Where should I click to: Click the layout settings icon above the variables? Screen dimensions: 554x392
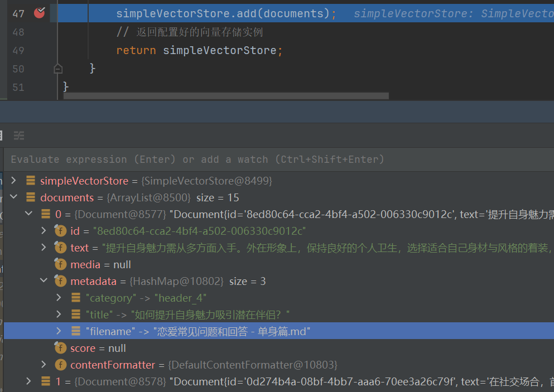(19, 135)
